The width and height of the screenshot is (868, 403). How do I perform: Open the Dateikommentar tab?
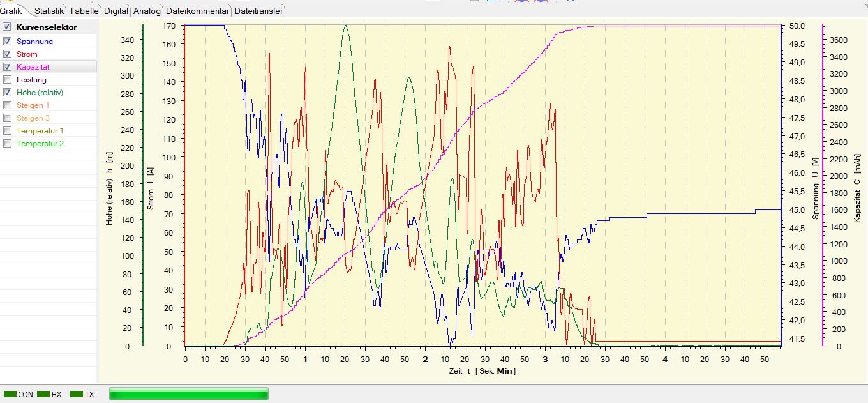(x=197, y=11)
